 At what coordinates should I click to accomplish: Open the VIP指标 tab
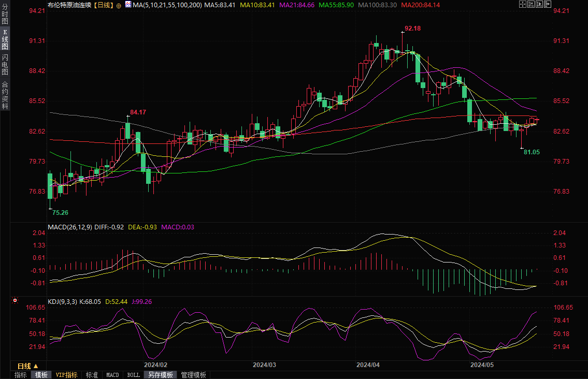(x=66, y=375)
